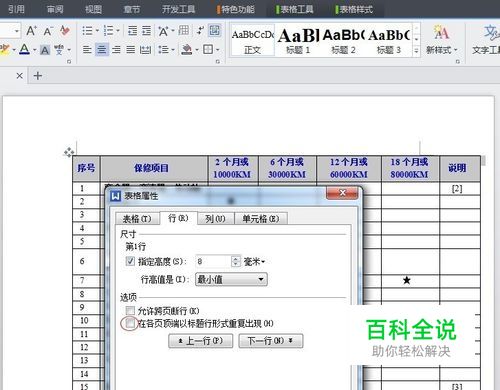
Task: Apply 标题 3 style
Action: click(388, 40)
